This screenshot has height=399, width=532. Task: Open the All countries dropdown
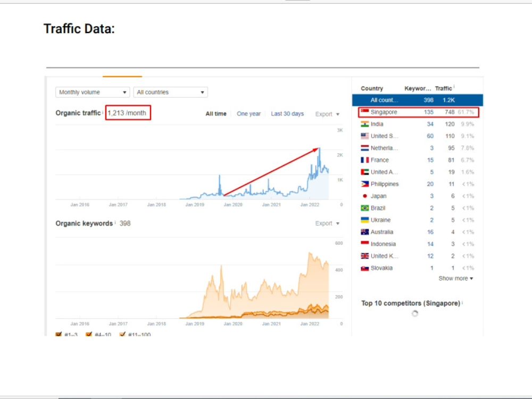tap(171, 92)
